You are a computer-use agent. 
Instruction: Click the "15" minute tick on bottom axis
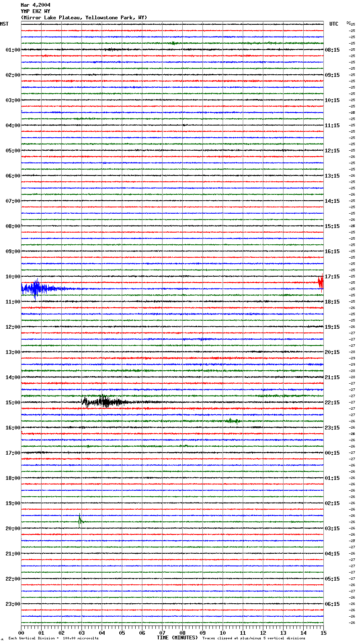(323, 633)
